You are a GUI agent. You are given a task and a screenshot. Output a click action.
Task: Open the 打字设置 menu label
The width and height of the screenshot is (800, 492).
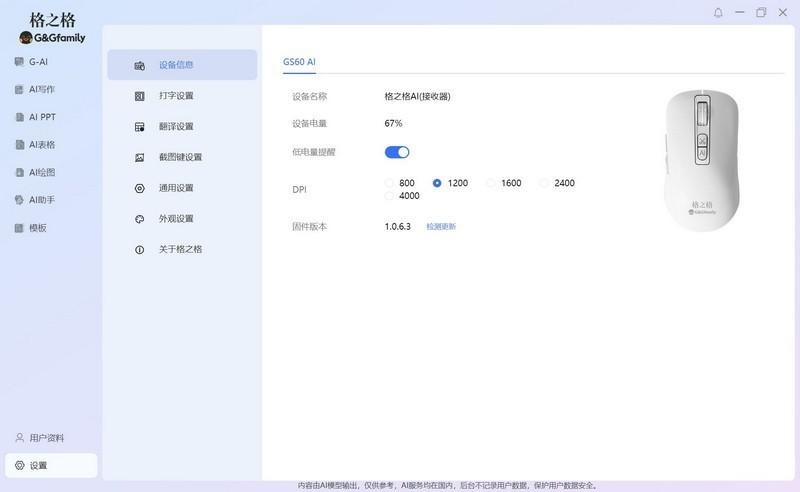tap(176, 95)
